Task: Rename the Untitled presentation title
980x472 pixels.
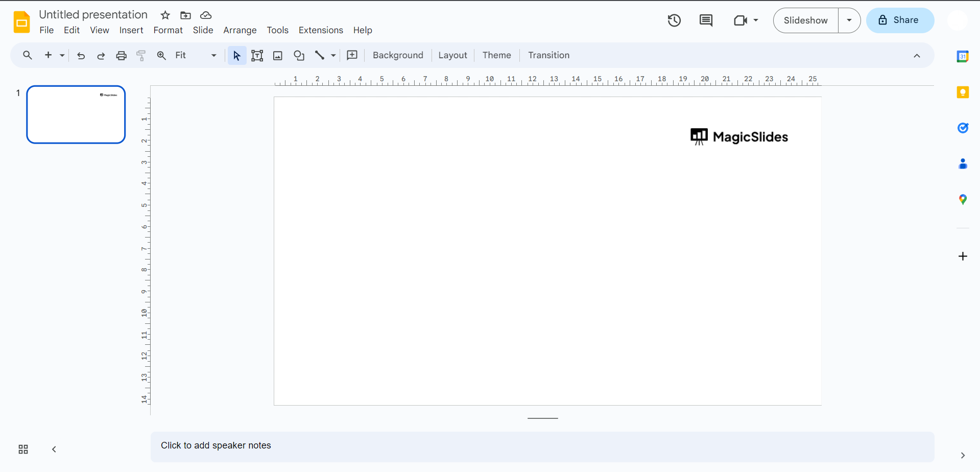Action: pyautogui.click(x=93, y=15)
